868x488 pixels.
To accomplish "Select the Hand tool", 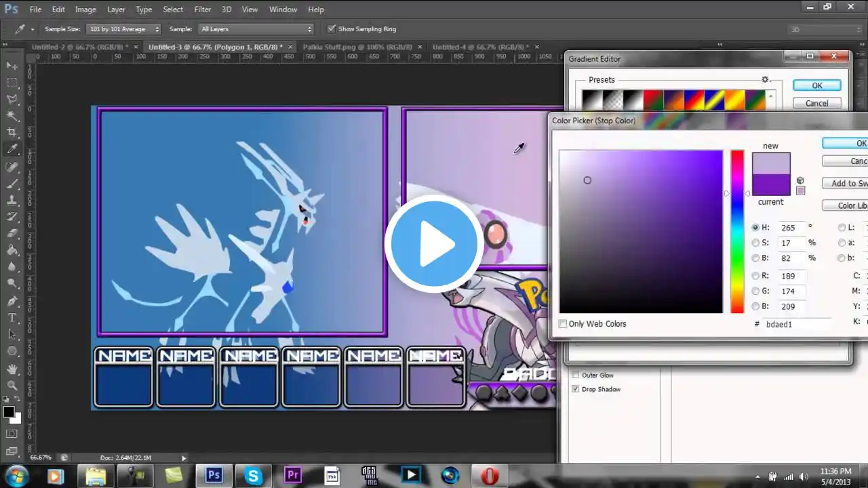I will [x=12, y=369].
